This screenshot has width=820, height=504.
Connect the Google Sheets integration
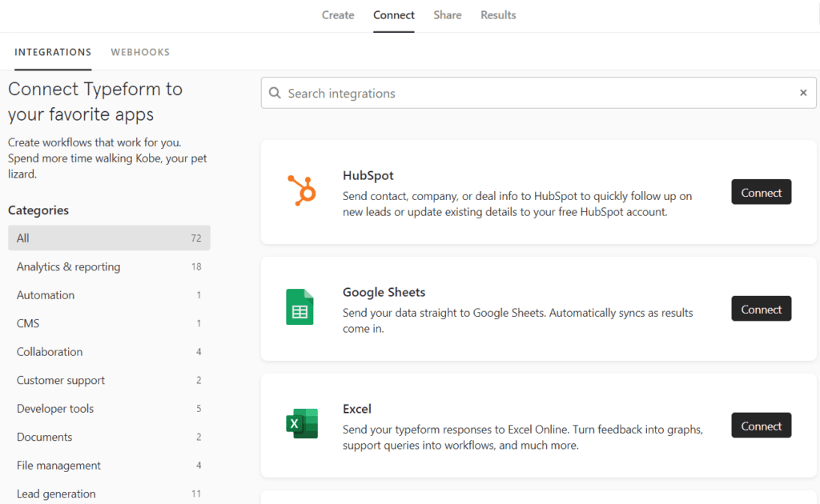coord(761,309)
